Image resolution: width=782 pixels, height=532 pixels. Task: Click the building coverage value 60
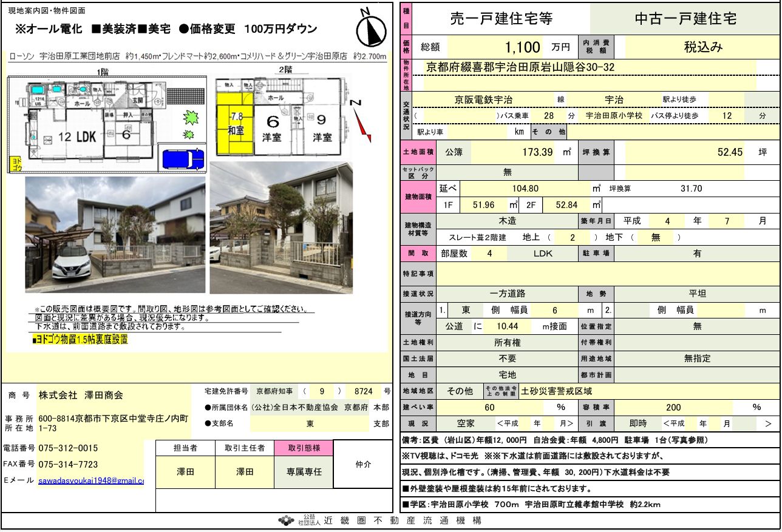click(489, 407)
